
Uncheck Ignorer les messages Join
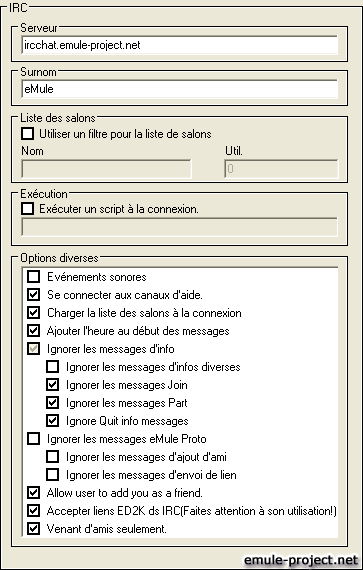pos(52,385)
